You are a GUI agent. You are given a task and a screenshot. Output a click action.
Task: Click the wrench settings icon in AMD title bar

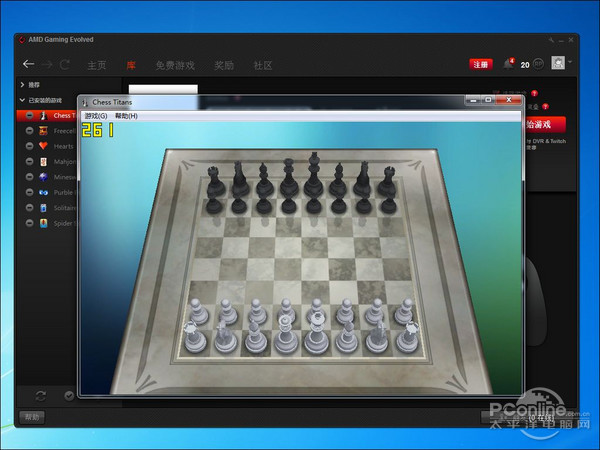pyautogui.click(x=551, y=40)
